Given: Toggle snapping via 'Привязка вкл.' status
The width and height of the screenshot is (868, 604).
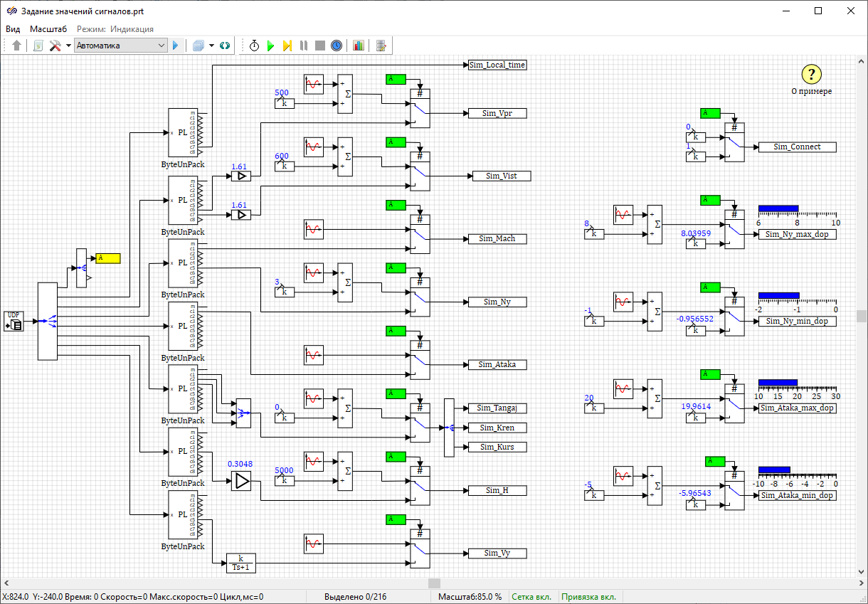Looking at the screenshot, I should click(x=588, y=597).
